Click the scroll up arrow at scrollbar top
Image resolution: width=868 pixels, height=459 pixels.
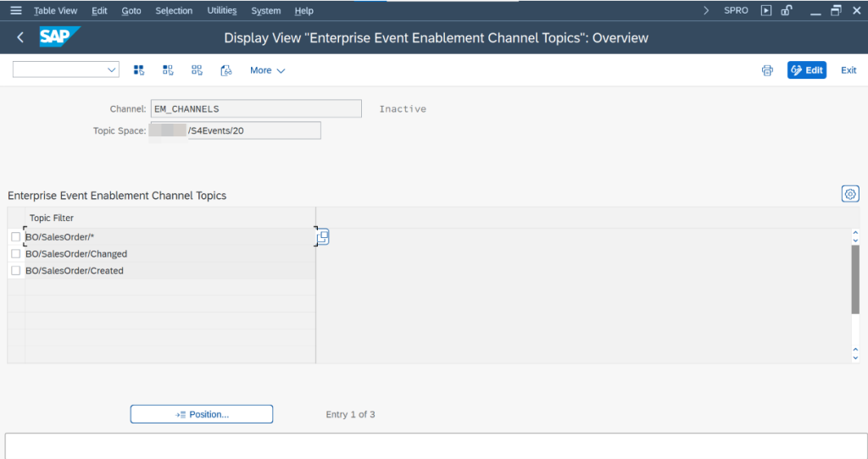click(855, 233)
